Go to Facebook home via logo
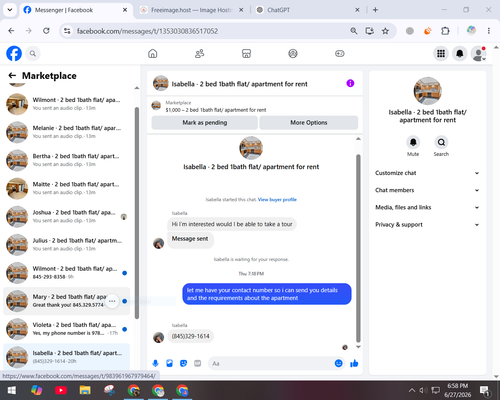 [x=14, y=53]
